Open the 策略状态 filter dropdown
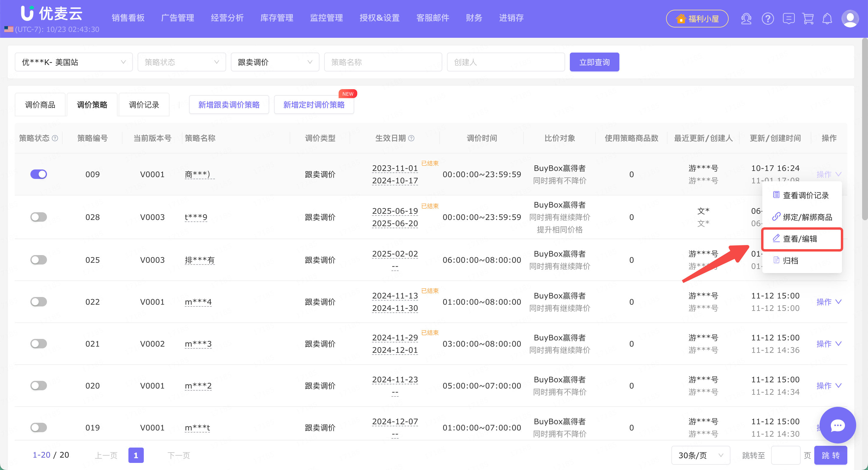Image resolution: width=868 pixels, height=470 pixels. [x=182, y=62]
